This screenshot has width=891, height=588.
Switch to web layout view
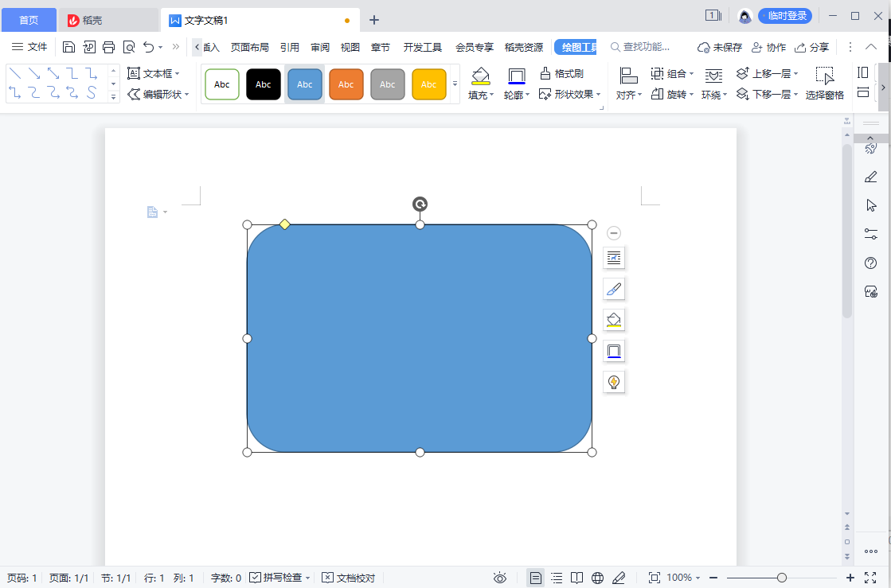pos(597,578)
